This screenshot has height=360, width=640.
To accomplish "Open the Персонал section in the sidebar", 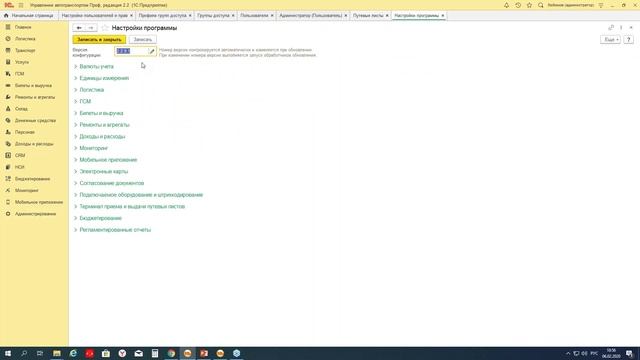I will (24, 132).
